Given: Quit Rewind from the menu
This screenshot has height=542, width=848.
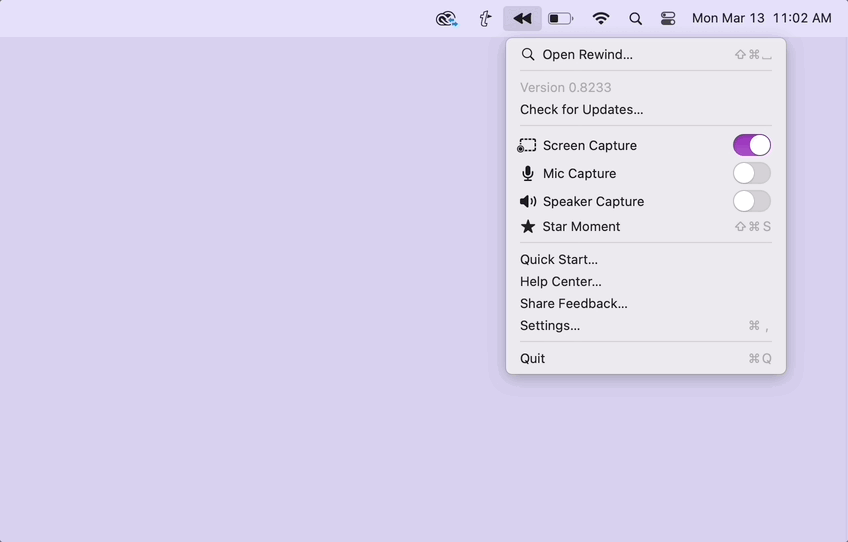Looking at the screenshot, I should [x=646, y=358].
